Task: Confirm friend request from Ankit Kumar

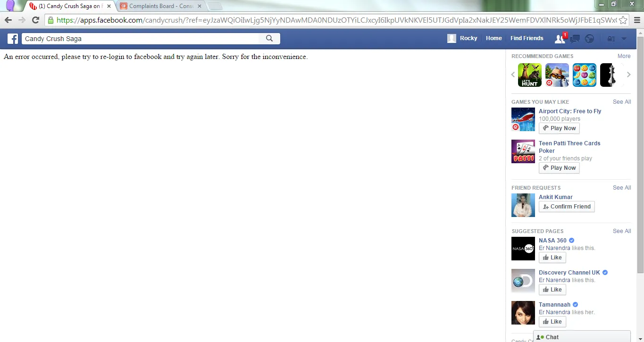Action: (x=567, y=207)
